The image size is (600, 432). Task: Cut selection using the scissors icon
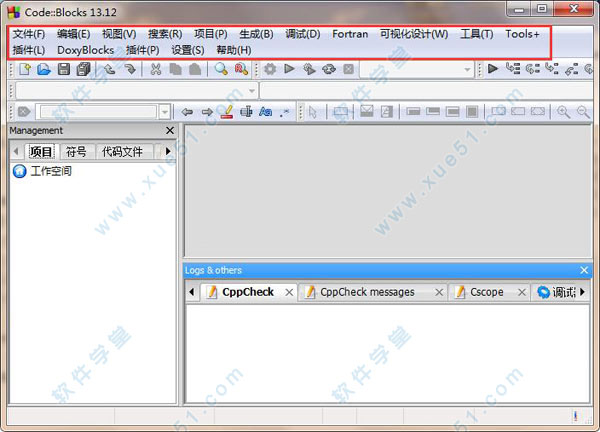point(155,69)
